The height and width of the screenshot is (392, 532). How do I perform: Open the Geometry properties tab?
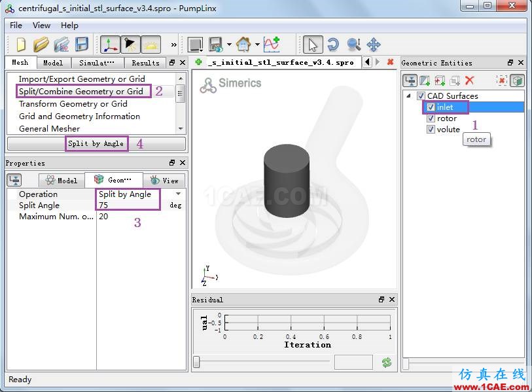pos(113,180)
